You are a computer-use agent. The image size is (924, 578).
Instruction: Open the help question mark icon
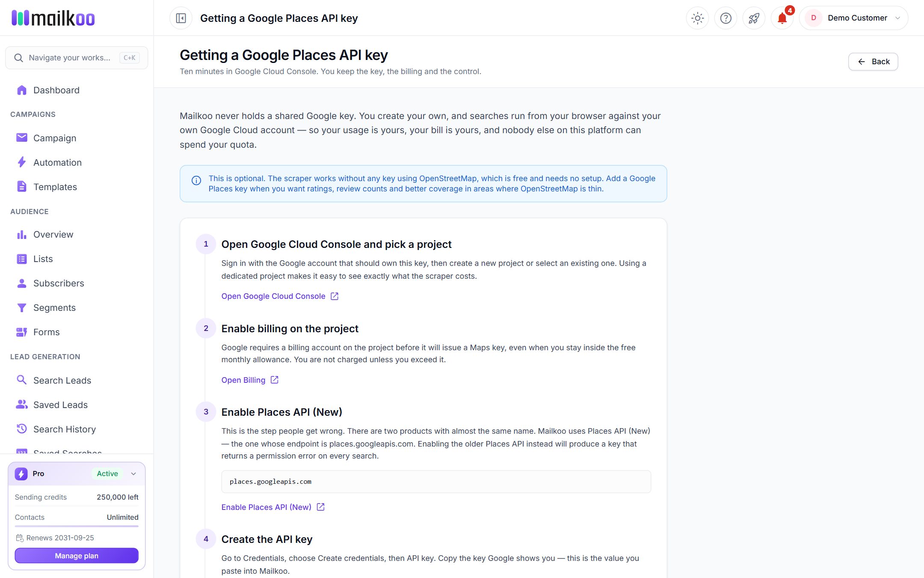coord(726,18)
